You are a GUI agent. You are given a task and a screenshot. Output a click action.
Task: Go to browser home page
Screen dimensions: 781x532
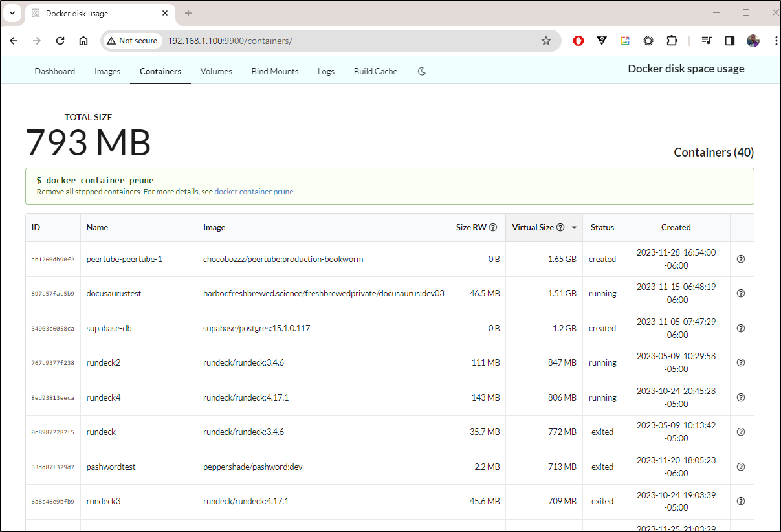tap(83, 41)
